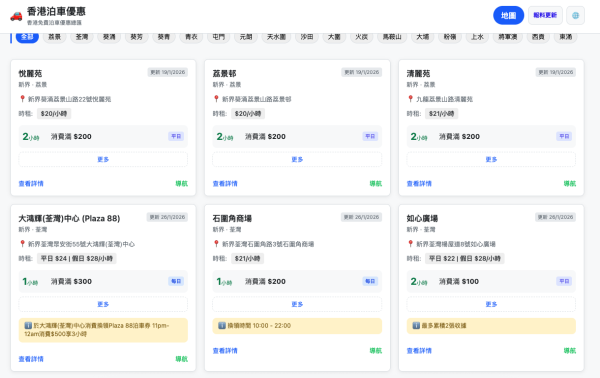Image resolution: width=600 pixels, height=378 pixels.
Task: Click the map pin in 石圍角商場 card
Action: click(216, 244)
